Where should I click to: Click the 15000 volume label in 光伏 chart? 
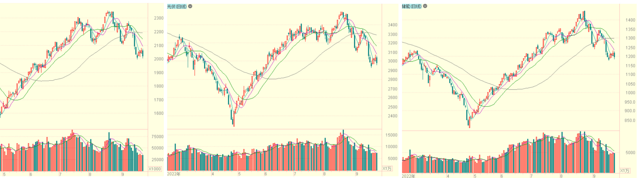click(x=391, y=135)
